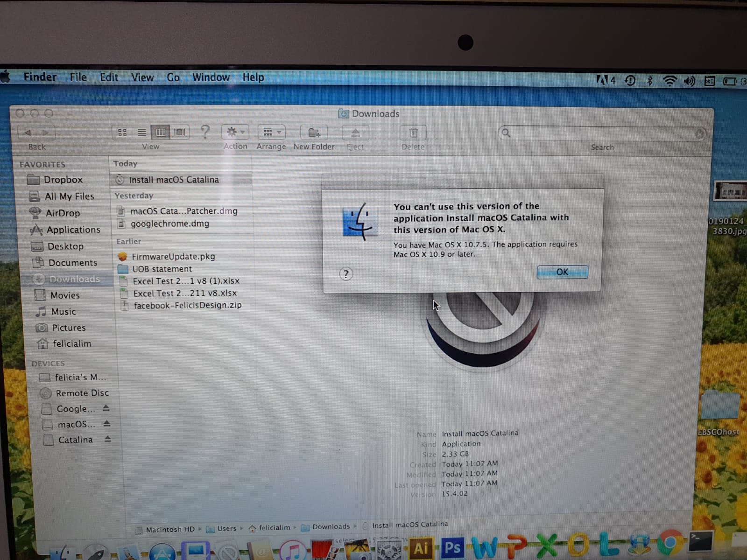This screenshot has width=747, height=560.
Task: Click Downloads in the path bar
Action: 326,527
